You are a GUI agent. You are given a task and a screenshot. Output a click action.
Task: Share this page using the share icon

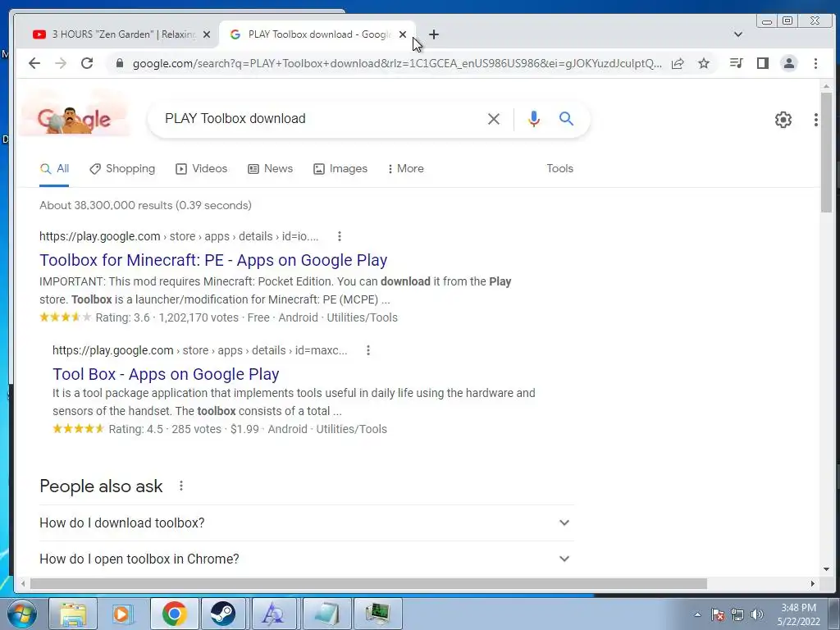tap(678, 63)
